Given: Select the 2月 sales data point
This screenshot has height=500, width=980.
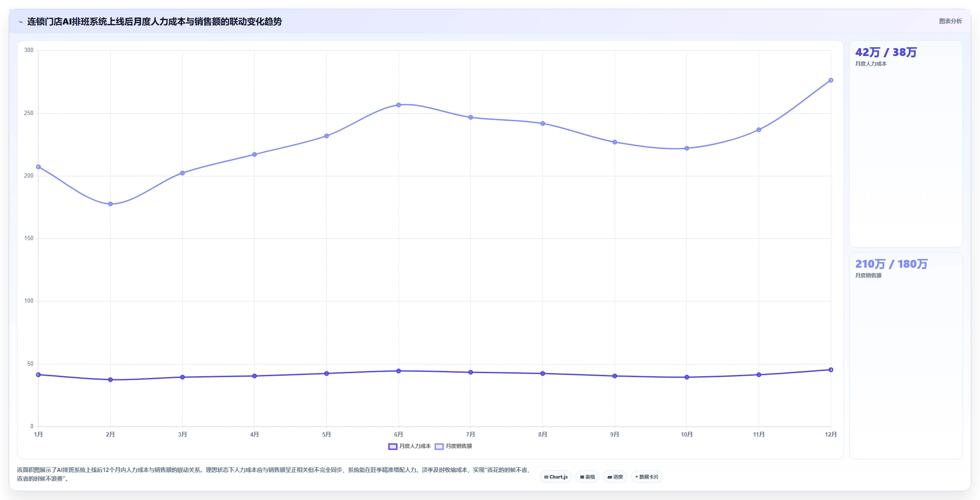Looking at the screenshot, I should tap(110, 204).
